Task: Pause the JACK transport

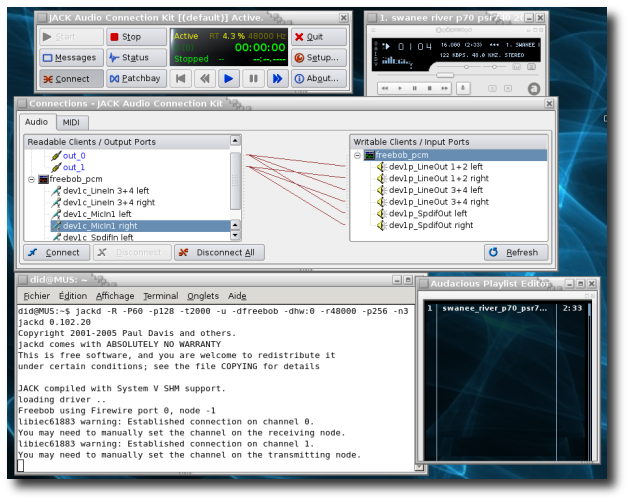Action: pyautogui.click(x=253, y=78)
